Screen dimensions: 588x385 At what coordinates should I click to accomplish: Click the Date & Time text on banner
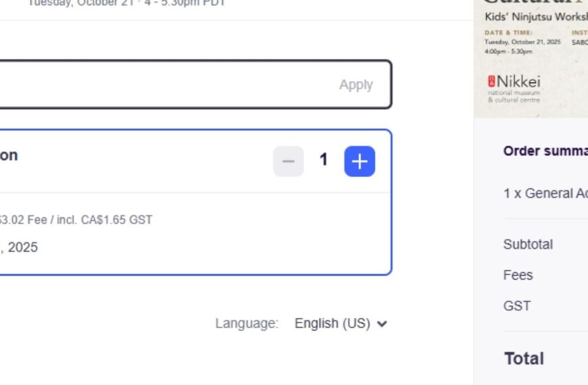tap(508, 32)
